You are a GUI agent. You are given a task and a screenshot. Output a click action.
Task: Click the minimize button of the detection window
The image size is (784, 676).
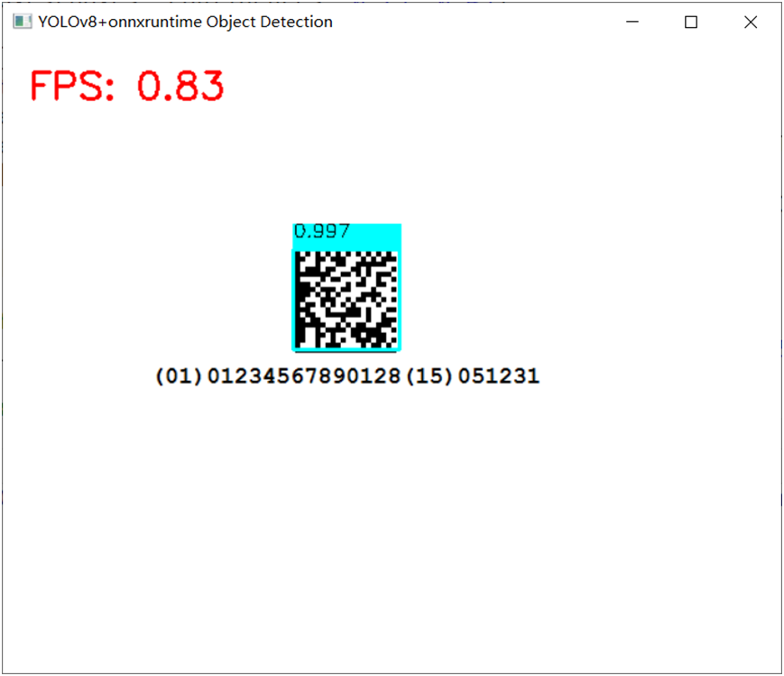632,21
